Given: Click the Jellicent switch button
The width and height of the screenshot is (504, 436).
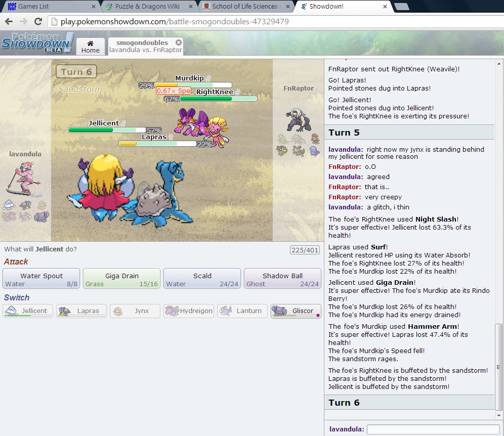Looking at the screenshot, I should tap(28, 311).
